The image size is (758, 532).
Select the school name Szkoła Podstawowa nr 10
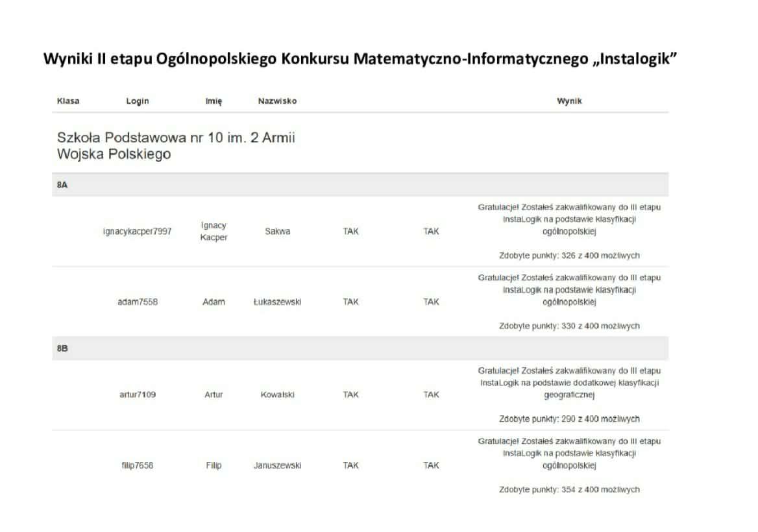(x=176, y=146)
